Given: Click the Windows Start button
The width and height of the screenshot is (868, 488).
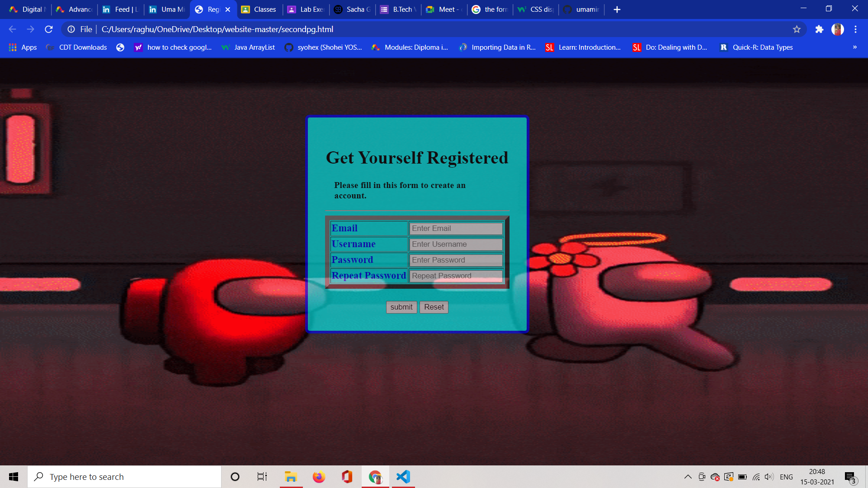Looking at the screenshot, I should pos(13,476).
